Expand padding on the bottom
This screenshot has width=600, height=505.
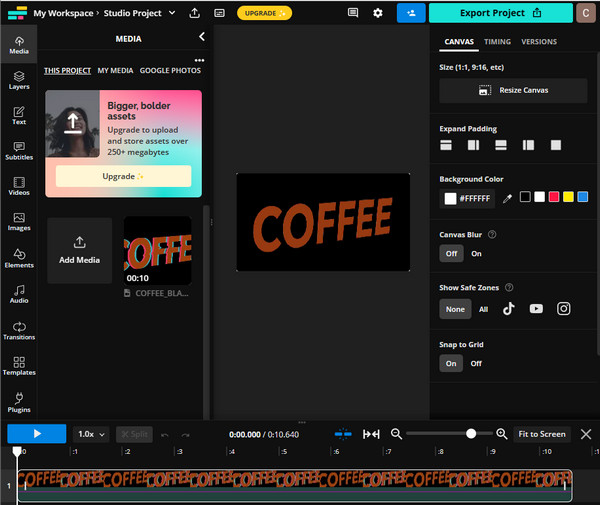(501, 145)
